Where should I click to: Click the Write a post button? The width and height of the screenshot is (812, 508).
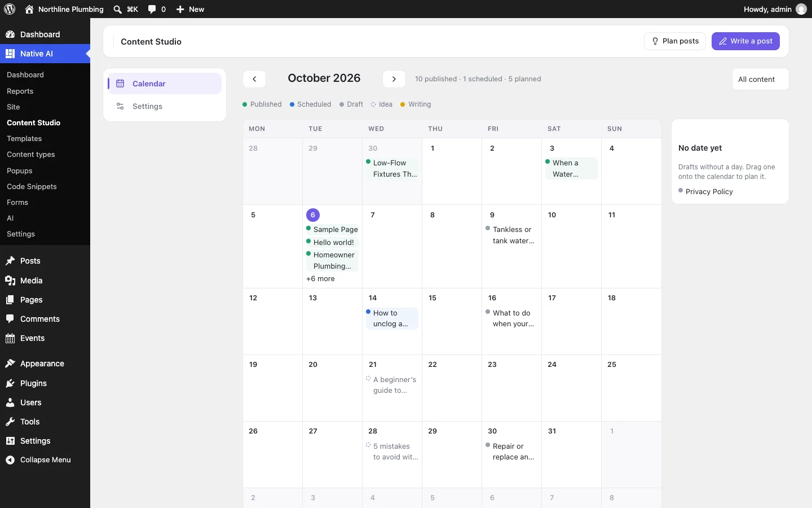[745, 41]
